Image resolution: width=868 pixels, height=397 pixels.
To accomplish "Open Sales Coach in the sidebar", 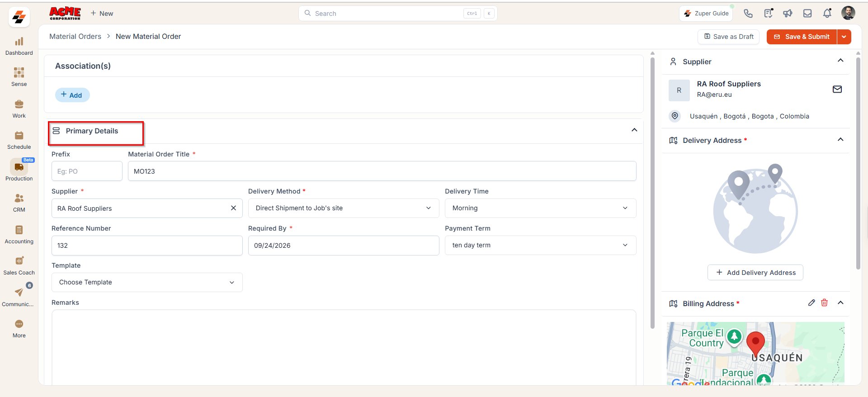I will click(x=19, y=266).
